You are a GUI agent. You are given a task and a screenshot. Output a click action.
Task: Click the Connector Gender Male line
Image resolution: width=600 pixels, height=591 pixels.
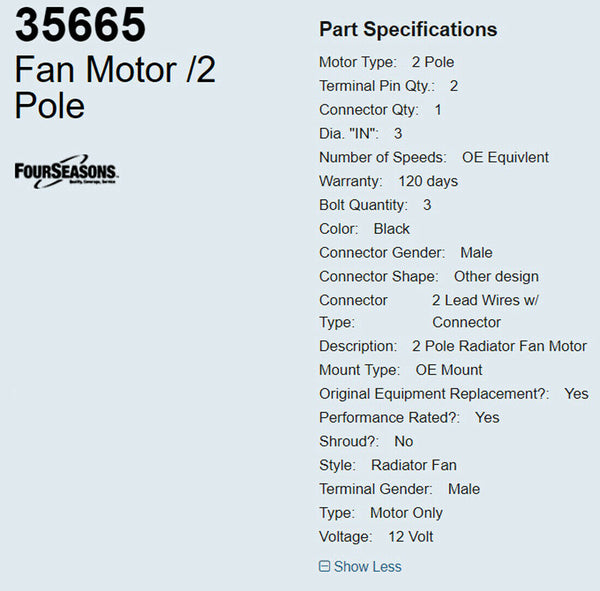coord(405,253)
